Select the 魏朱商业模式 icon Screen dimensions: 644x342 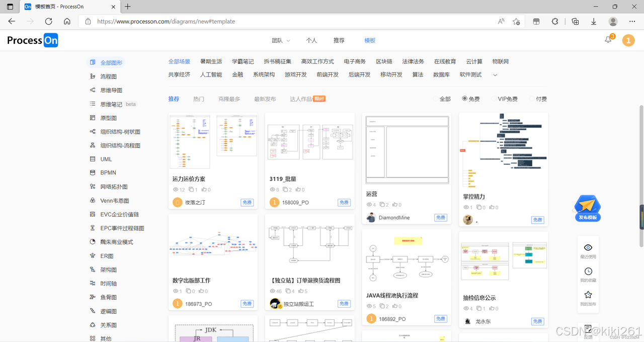point(93,242)
